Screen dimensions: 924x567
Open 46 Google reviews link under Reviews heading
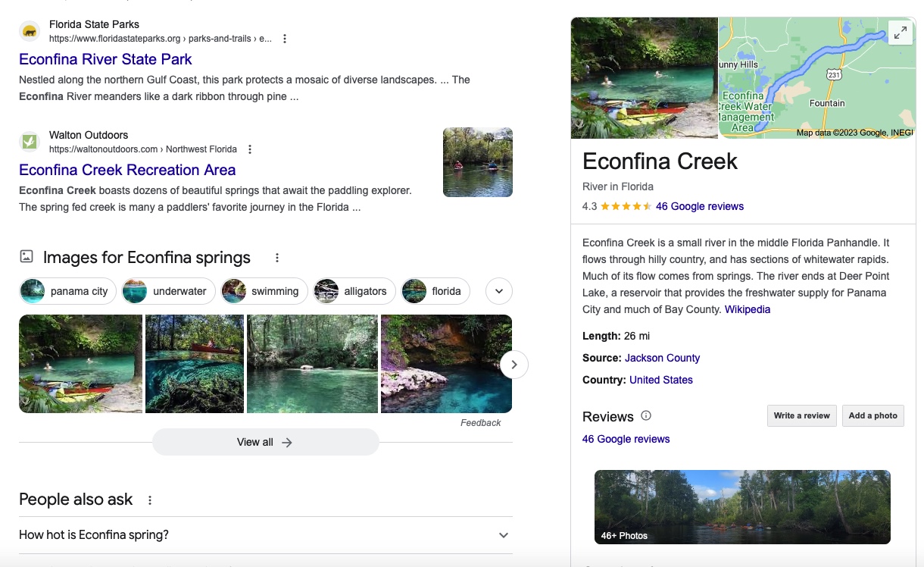click(626, 439)
